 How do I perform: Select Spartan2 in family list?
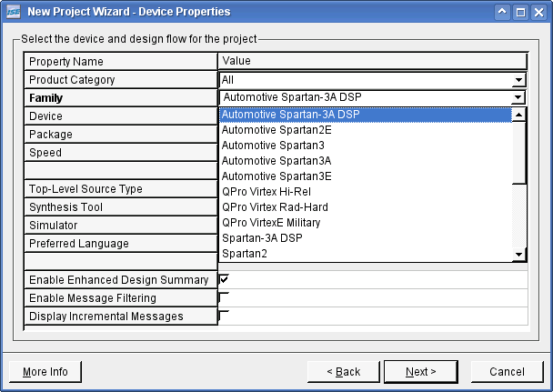point(244,254)
